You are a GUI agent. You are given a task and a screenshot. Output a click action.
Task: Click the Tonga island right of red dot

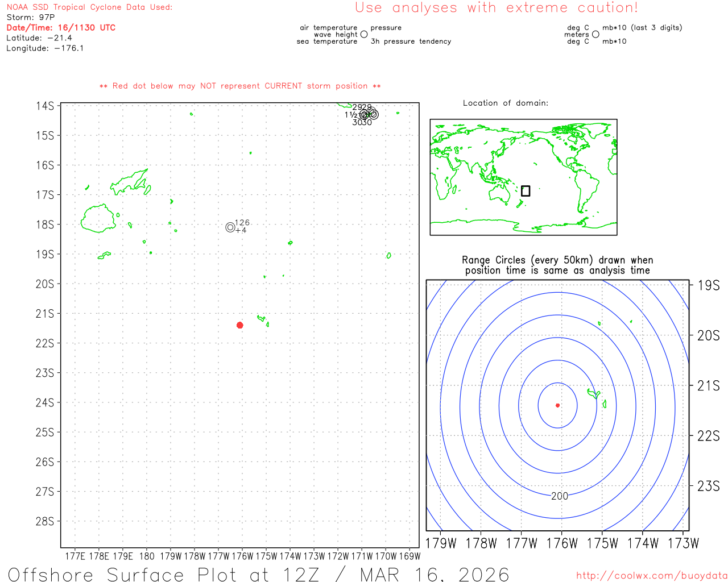tap(262, 318)
